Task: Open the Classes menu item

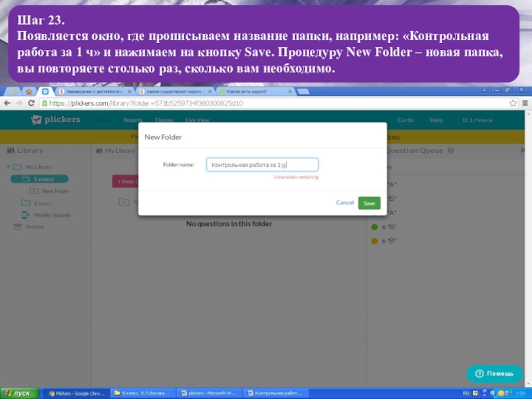Action: (164, 120)
